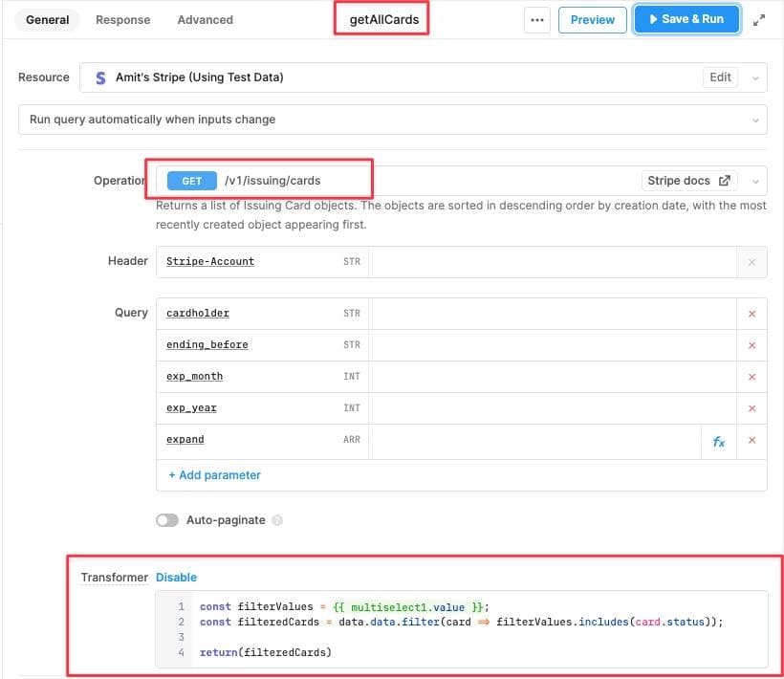The height and width of the screenshot is (679, 784).
Task: Remove the ending_before query parameter
Action: 751,344
